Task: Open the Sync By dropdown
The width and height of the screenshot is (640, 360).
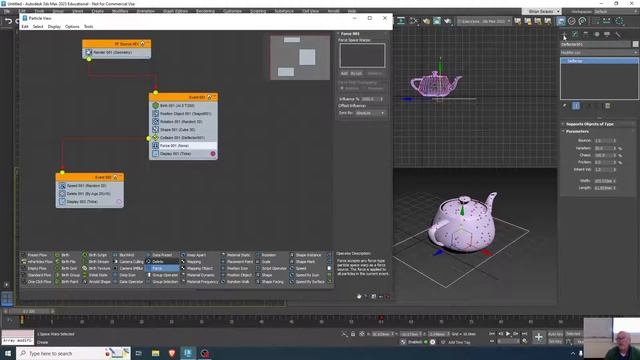Action: [369, 113]
